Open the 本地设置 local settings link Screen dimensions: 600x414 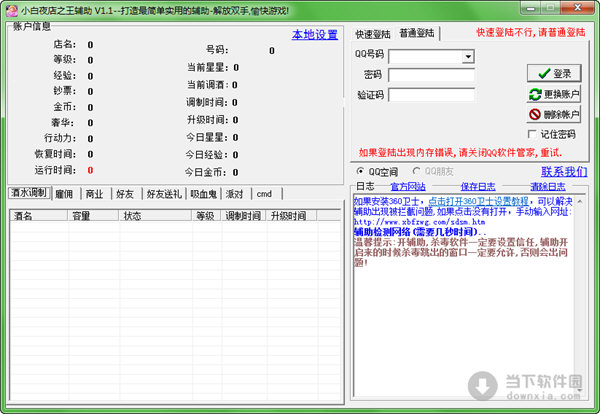tap(315, 35)
